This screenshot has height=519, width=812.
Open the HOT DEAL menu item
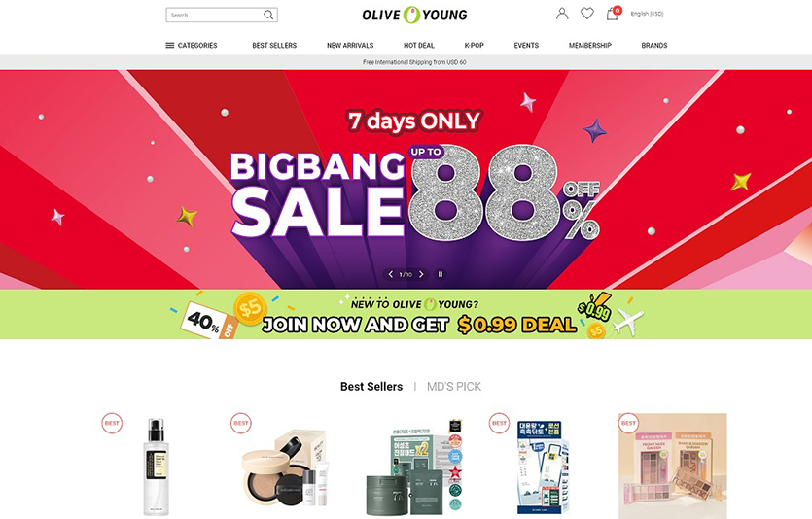(419, 46)
